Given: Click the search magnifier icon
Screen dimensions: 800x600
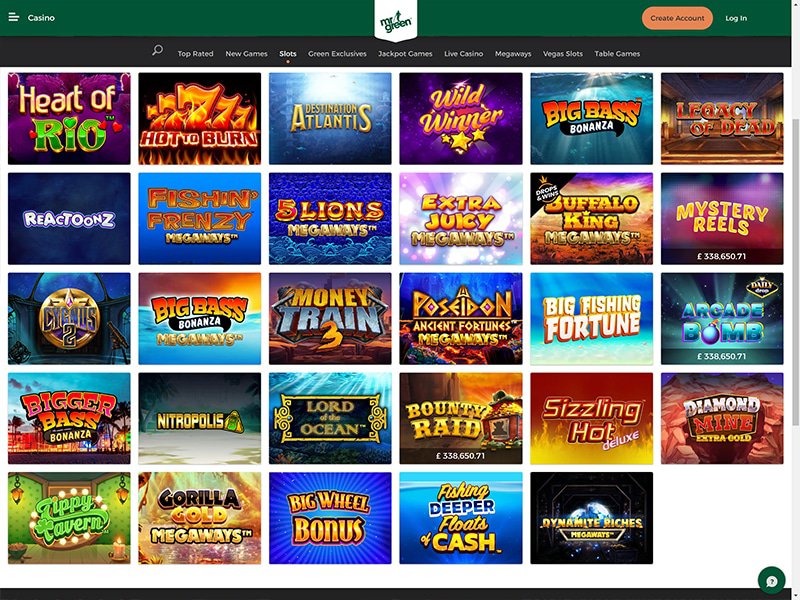Looking at the screenshot, I should pos(158,50).
